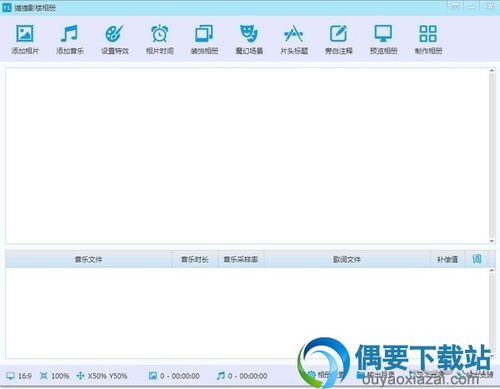This screenshot has height=389, width=500.
Task: Click the photo count 0 - 00:00:00 status
Action: [174, 376]
